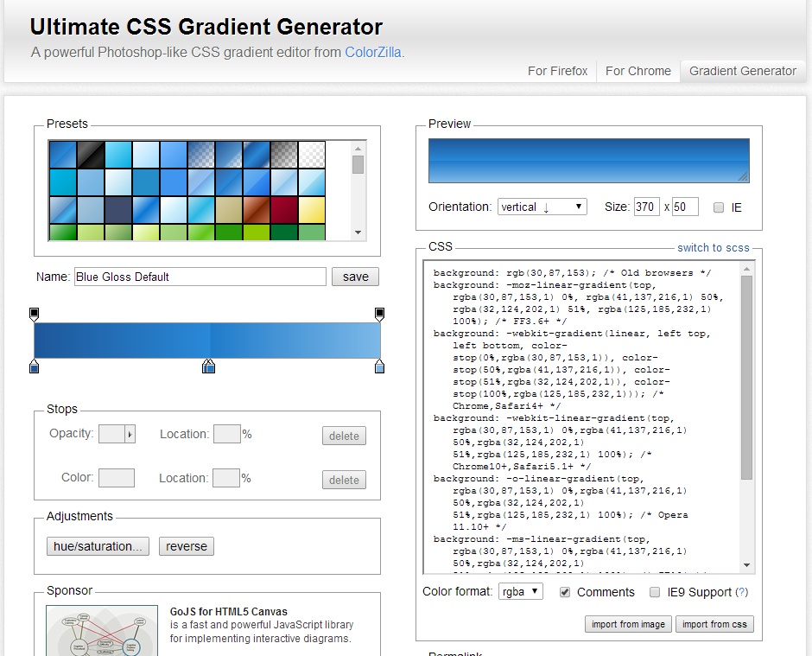Choose the black gloss preset swatch

coord(91,155)
